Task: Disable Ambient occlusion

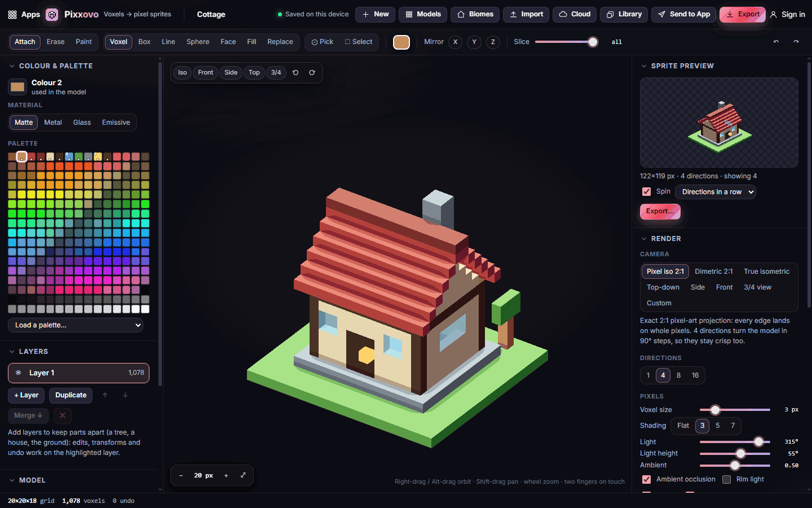Action: 646,479
